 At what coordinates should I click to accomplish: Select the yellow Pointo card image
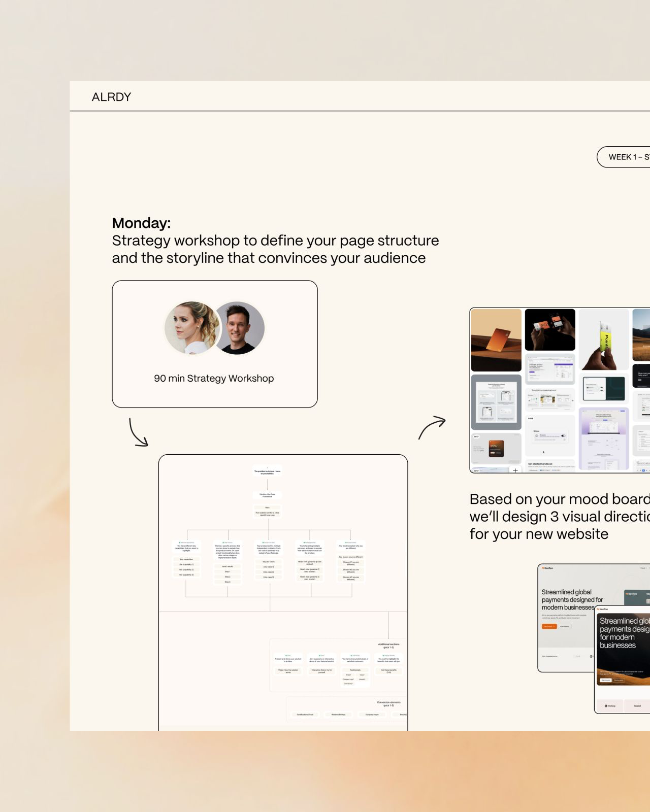click(604, 339)
